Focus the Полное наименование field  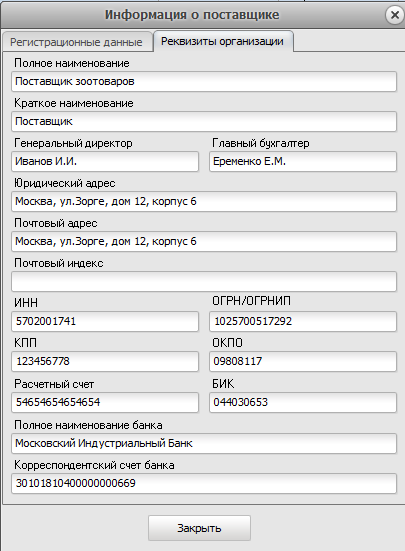pos(204,82)
